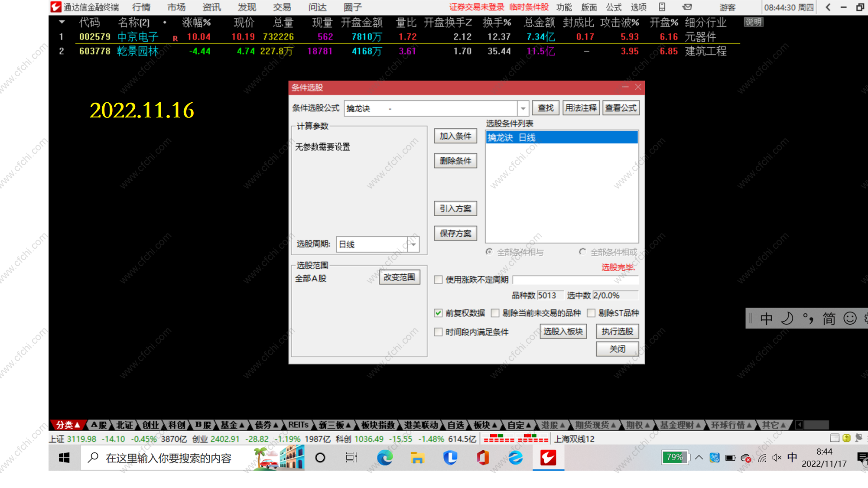Switch to 板块指数 bottom tab
Image resolution: width=868 pixels, height=488 pixels.
(x=377, y=425)
